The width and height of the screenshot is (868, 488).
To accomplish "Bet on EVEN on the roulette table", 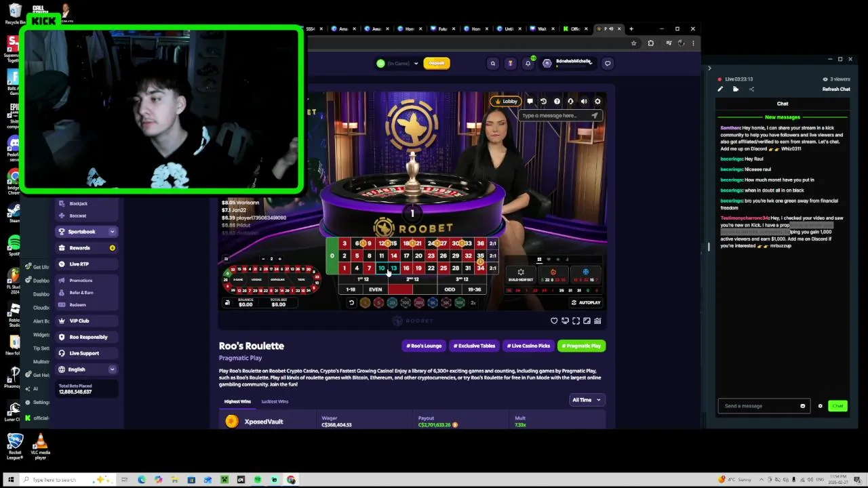I will pyautogui.click(x=375, y=289).
